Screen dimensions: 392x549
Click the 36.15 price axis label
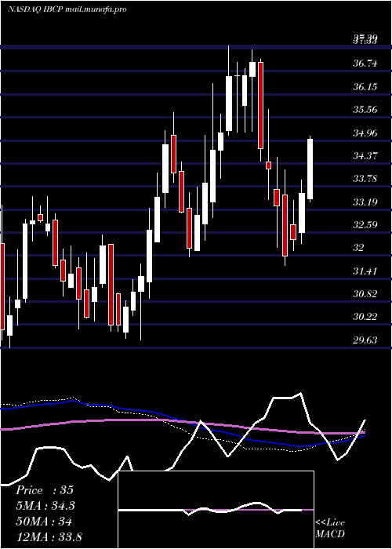pos(365,86)
